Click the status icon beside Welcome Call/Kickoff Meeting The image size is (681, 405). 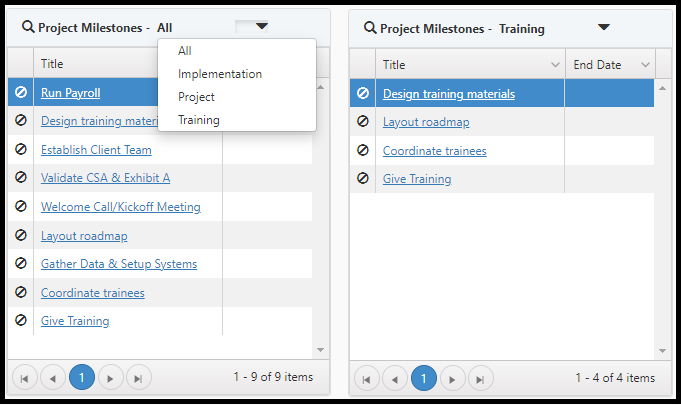(20, 206)
